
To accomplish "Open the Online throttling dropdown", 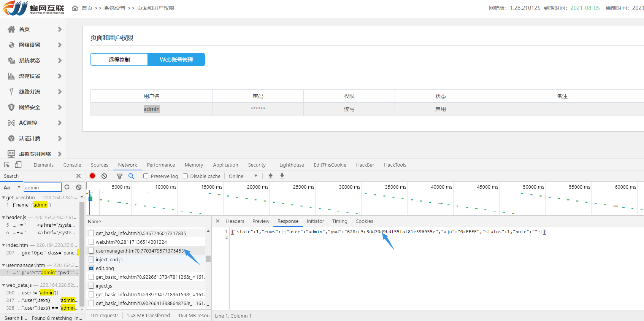I will [243, 176].
